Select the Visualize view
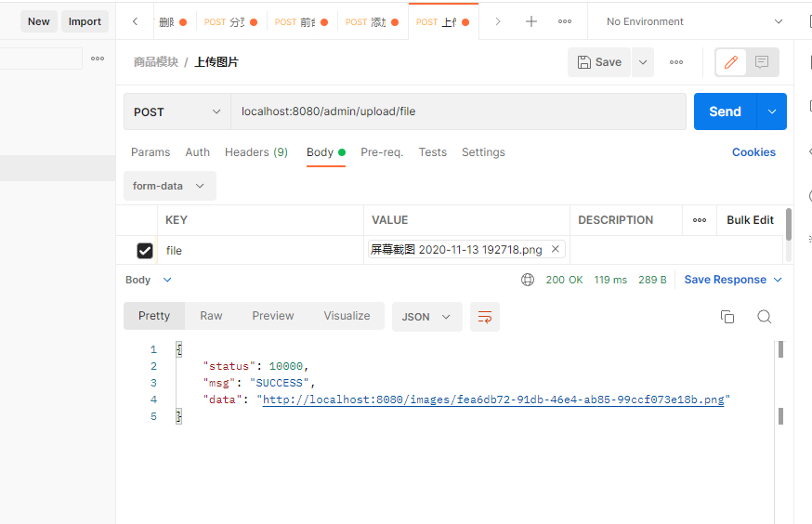The width and height of the screenshot is (812, 524). [x=347, y=316]
